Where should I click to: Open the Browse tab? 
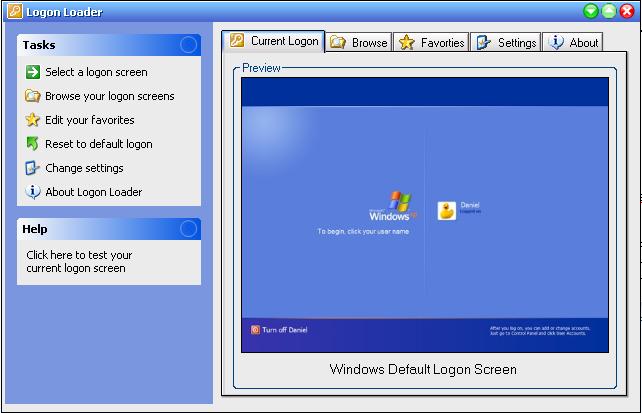pyautogui.click(x=359, y=42)
